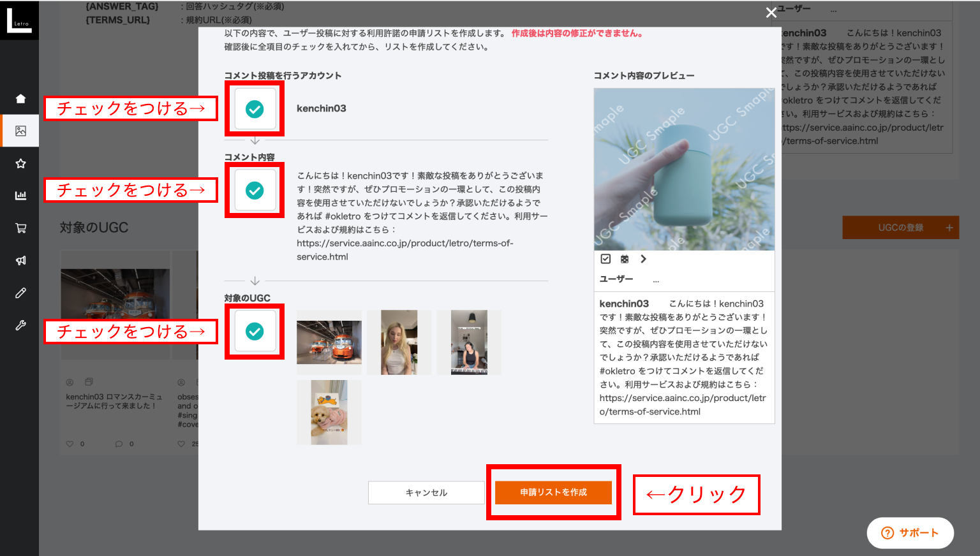
Task: Select the puppy UGC thumbnail
Action: [x=329, y=412]
